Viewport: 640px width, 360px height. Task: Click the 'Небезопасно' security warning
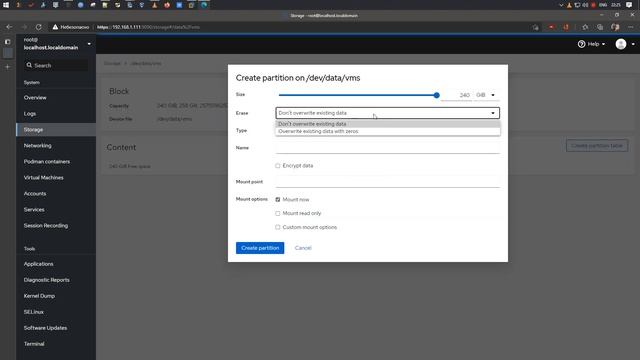71,27
